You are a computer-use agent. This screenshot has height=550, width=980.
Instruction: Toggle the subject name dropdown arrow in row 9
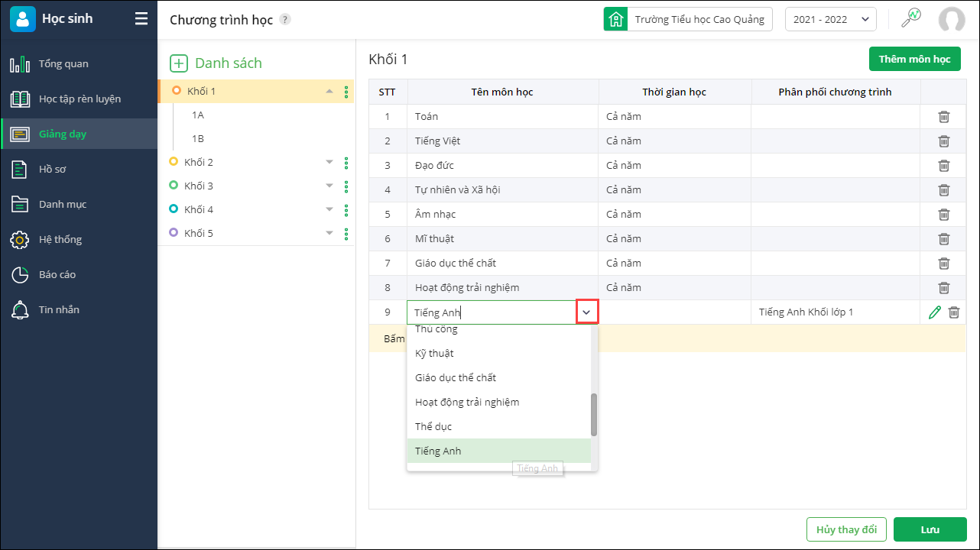[x=586, y=312]
